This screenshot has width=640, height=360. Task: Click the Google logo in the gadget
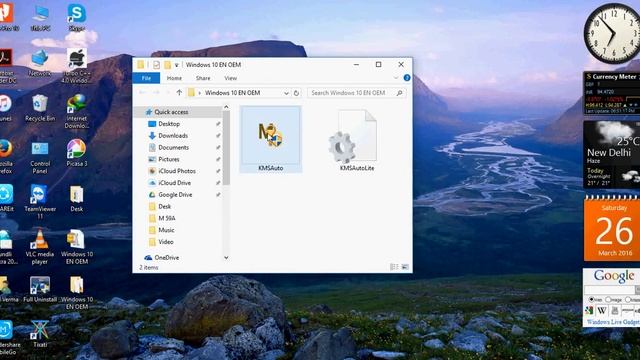614,276
